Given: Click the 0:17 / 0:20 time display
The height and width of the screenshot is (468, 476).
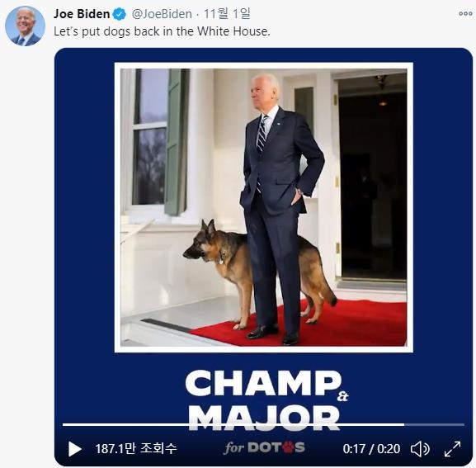Looking at the screenshot, I should click(371, 449).
